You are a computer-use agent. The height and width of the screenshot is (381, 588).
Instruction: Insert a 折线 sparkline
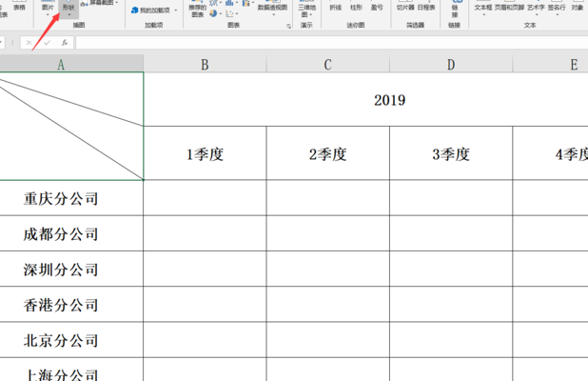335,7
